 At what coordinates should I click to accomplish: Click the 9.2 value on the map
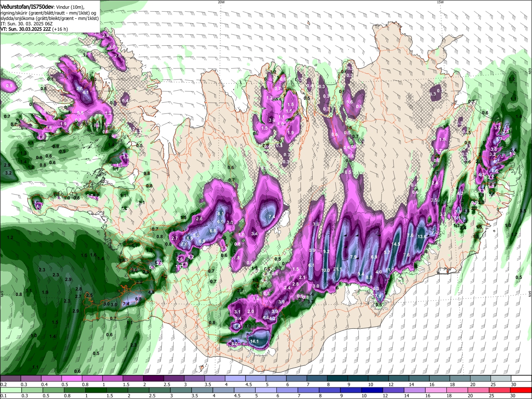point(326,251)
